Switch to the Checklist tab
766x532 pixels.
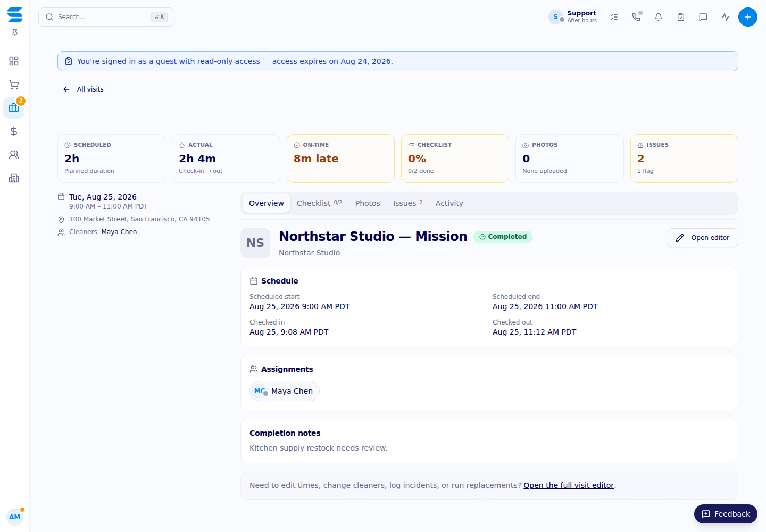tap(319, 203)
